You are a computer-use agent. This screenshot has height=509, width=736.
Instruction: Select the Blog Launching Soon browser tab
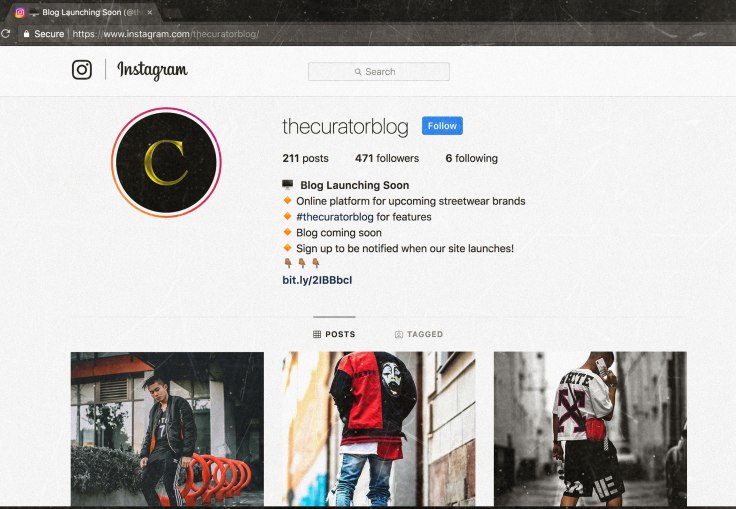coord(82,13)
